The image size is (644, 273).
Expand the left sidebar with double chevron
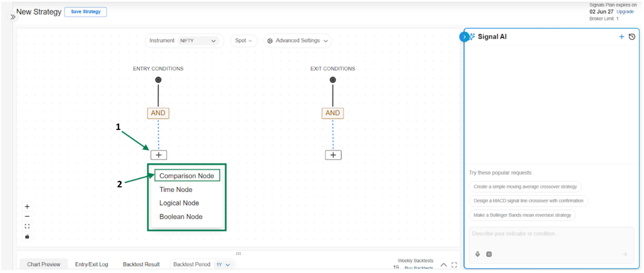click(13, 17)
